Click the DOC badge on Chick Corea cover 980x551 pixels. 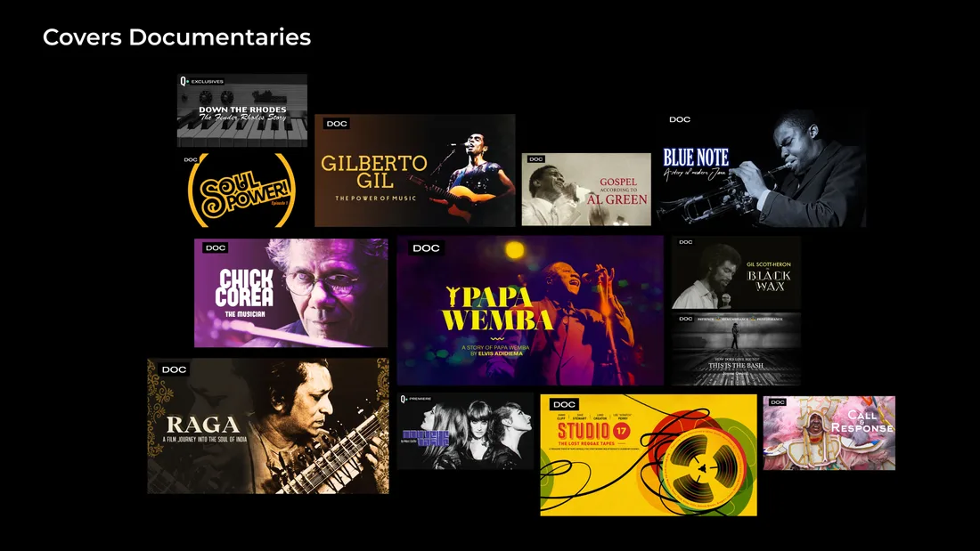point(216,248)
